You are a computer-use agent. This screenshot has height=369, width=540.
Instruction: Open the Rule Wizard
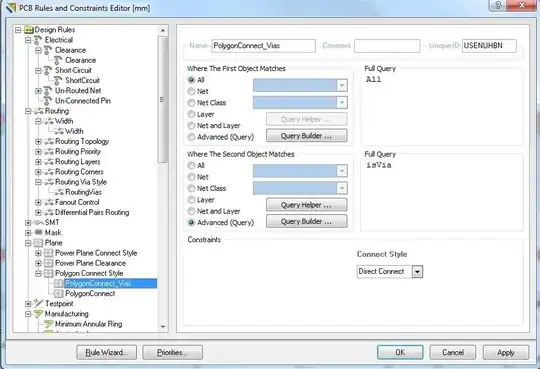click(106, 352)
